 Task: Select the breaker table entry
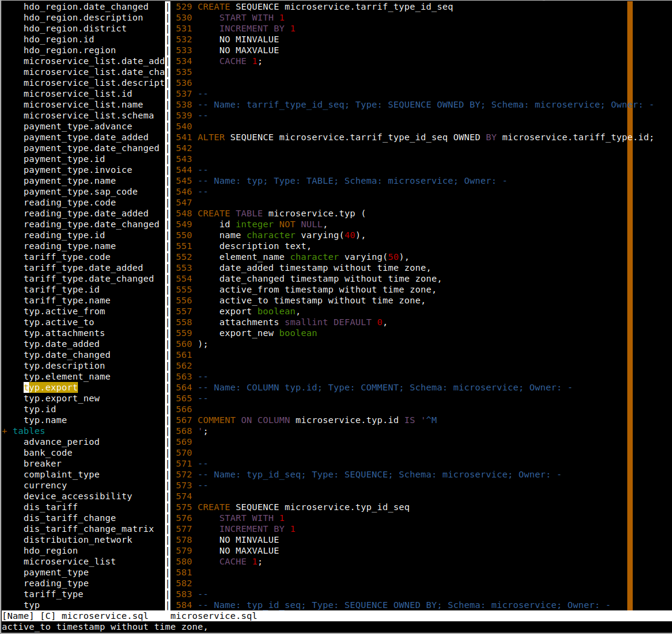42,464
